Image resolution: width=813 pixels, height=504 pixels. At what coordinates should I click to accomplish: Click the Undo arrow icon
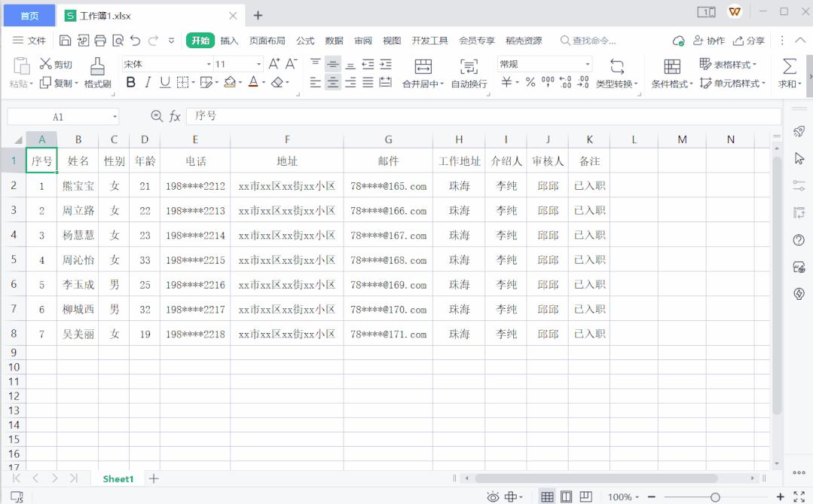[133, 41]
